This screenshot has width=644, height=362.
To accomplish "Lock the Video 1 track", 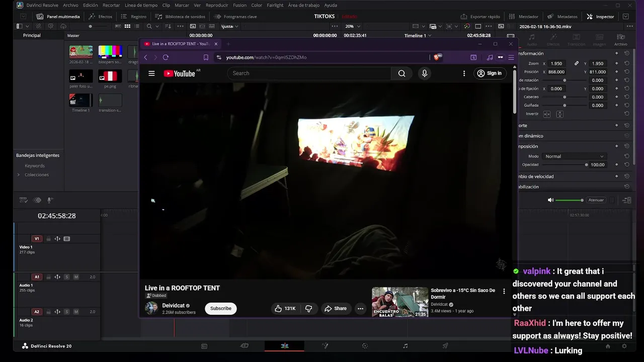I will (x=48, y=239).
